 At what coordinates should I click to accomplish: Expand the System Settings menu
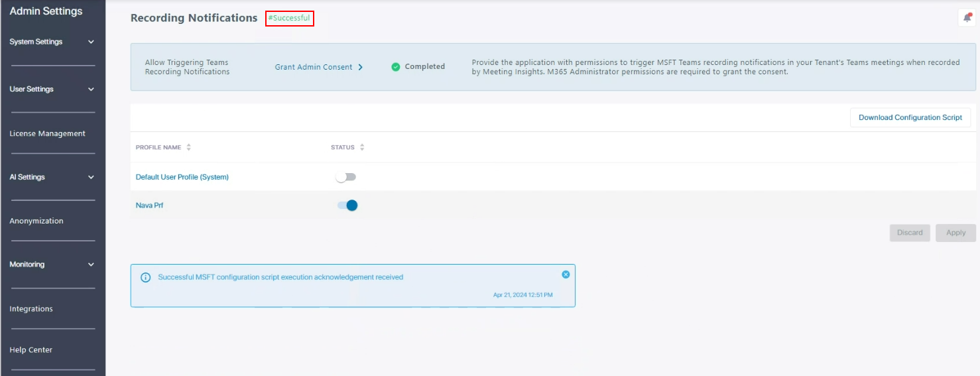click(x=91, y=42)
